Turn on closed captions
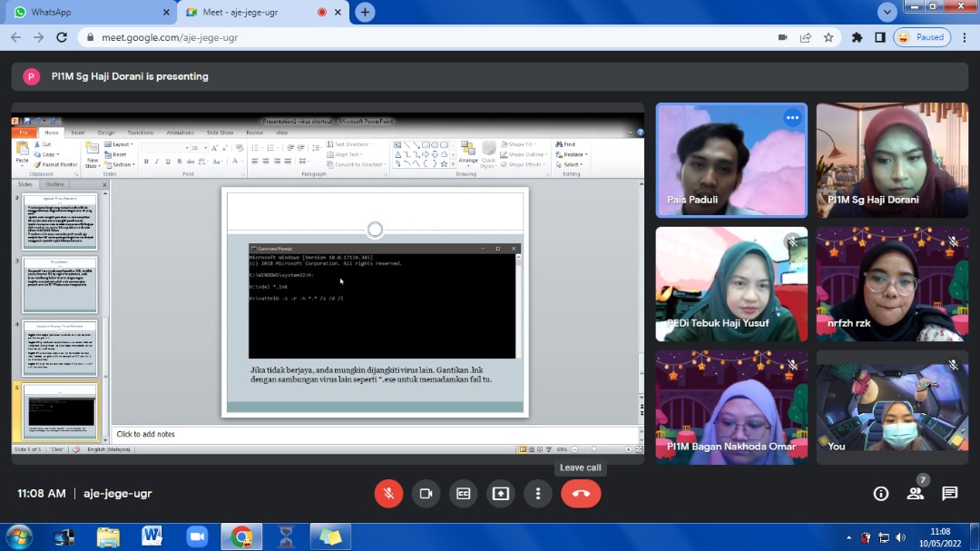The image size is (980, 551). pos(463,494)
